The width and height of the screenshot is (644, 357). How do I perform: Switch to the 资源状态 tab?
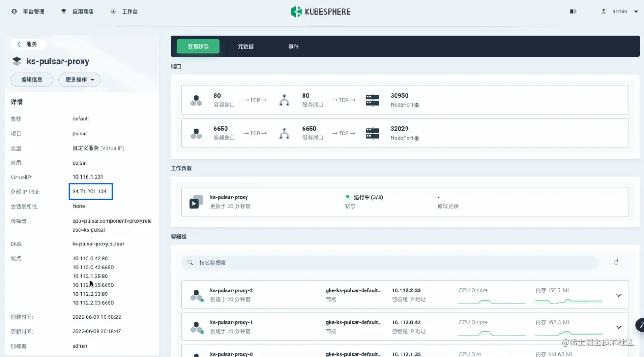tap(198, 46)
